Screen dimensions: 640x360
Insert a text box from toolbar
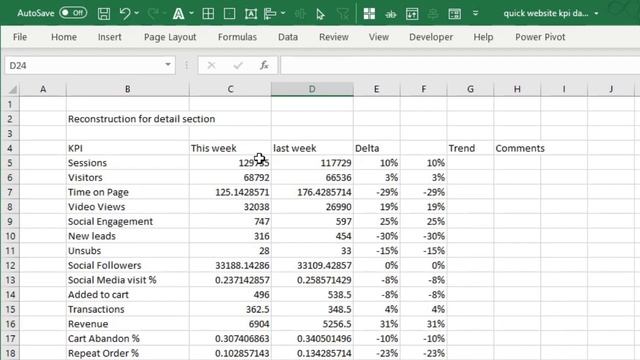[251, 13]
